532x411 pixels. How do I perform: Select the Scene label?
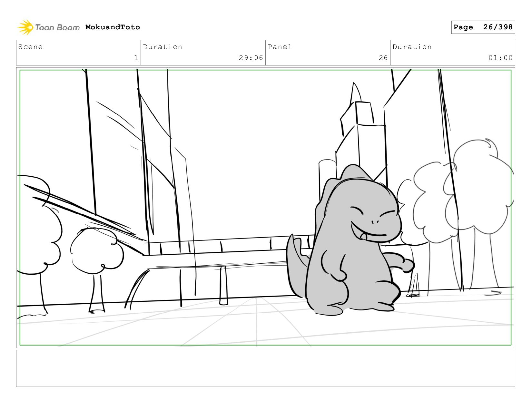(x=30, y=47)
